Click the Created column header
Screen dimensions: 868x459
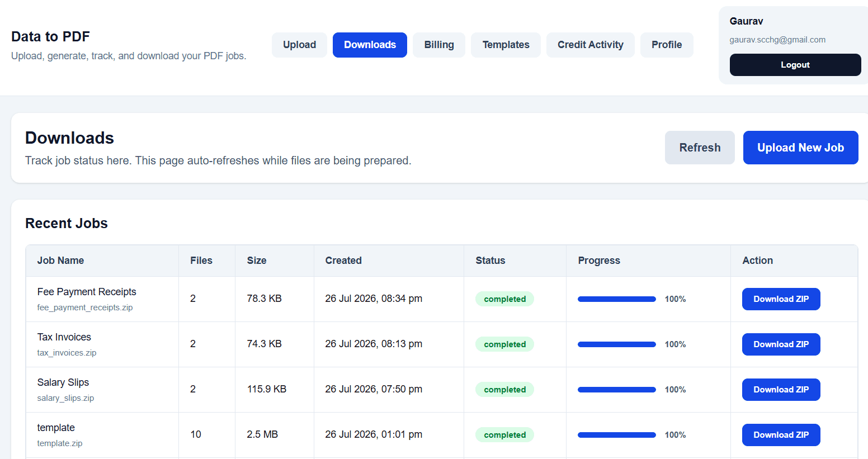[343, 261]
